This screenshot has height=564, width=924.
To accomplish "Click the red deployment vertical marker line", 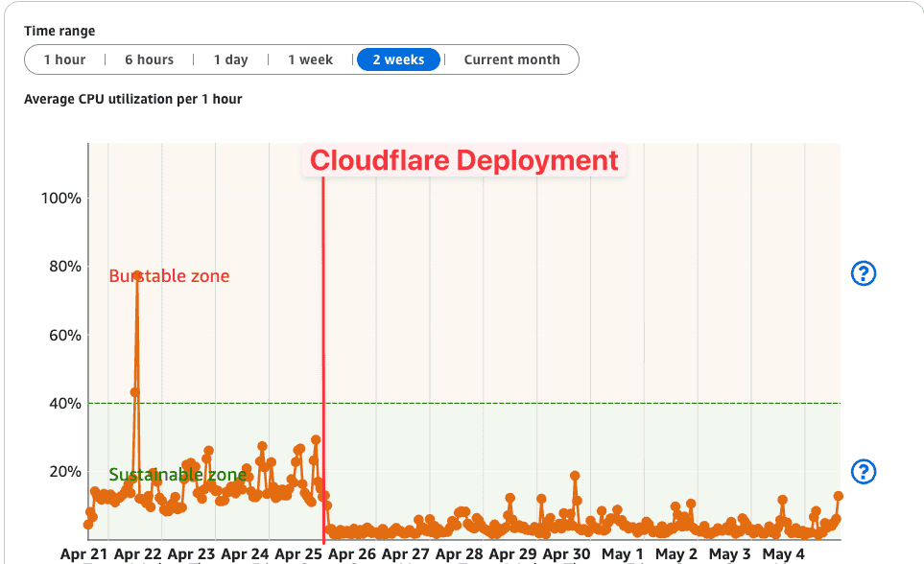I will [x=323, y=360].
